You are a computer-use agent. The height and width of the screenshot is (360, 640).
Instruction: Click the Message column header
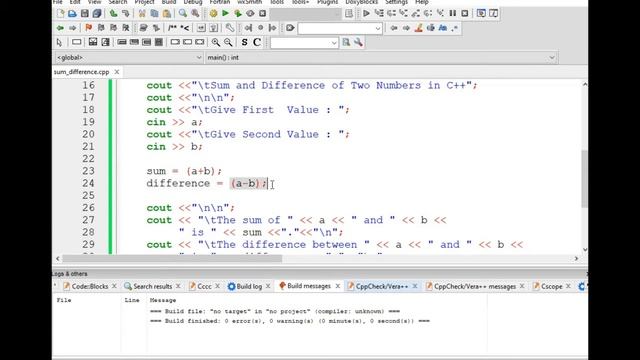point(163,300)
